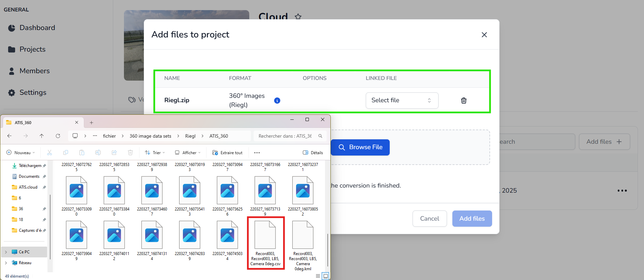Switch to large icons view in status bar
Image resolution: width=644 pixels, height=280 pixels.
click(325, 276)
